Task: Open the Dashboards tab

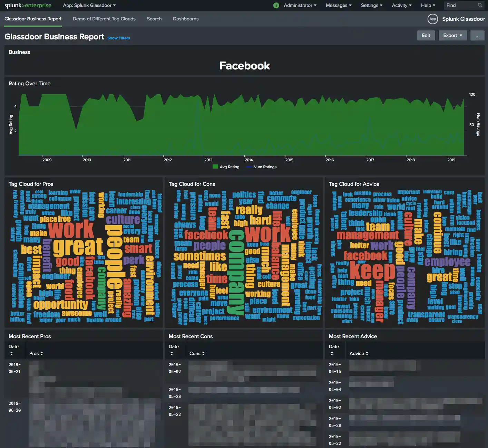Action: point(186,19)
